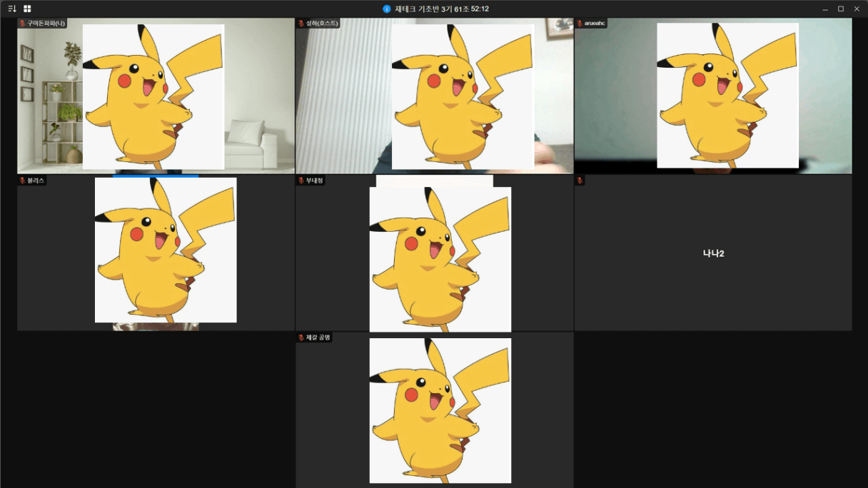This screenshot has width=868, height=488.
Task: Click the 나나2 name in the camera-off tile
Action: [713, 253]
